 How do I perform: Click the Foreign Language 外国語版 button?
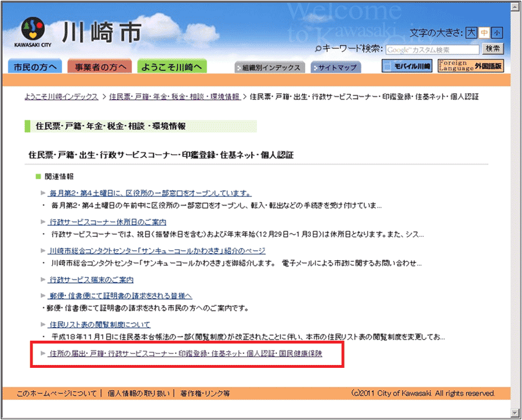tap(471, 66)
